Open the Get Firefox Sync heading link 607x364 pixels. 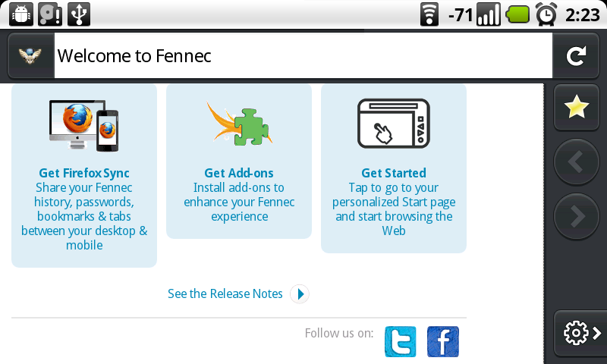point(84,173)
